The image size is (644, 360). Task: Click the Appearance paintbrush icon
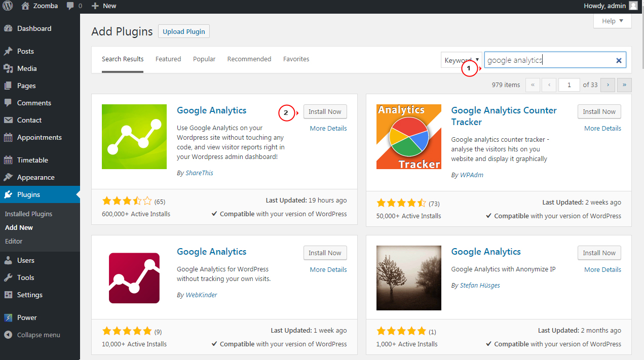(x=8, y=177)
